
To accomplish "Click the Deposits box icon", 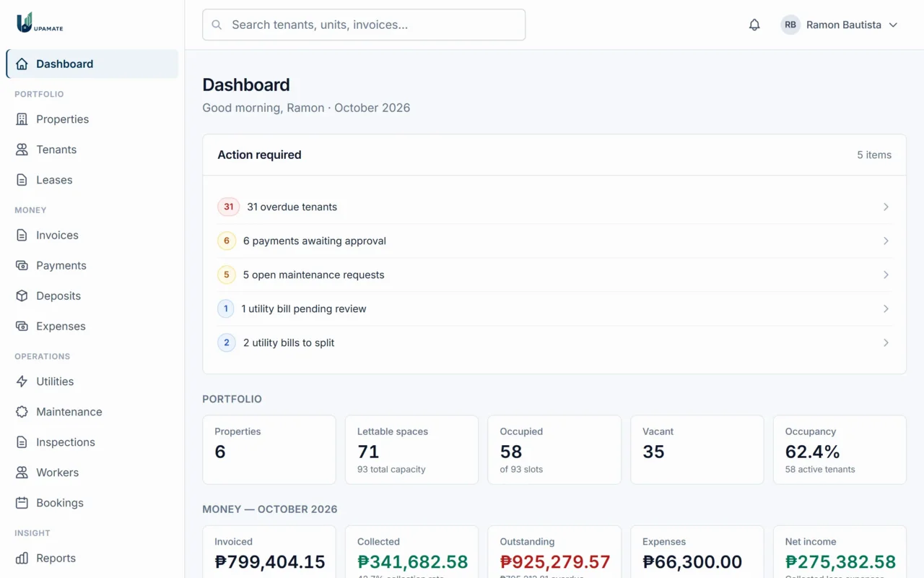I will 22,296.
